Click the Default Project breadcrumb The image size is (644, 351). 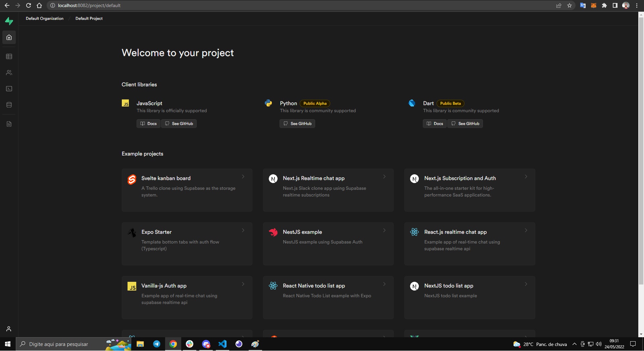[x=89, y=18]
